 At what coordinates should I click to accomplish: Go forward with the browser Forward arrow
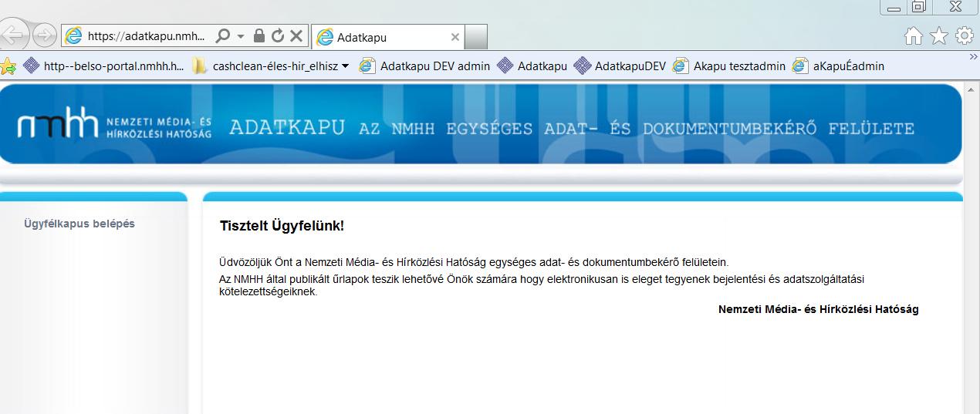tap(46, 35)
